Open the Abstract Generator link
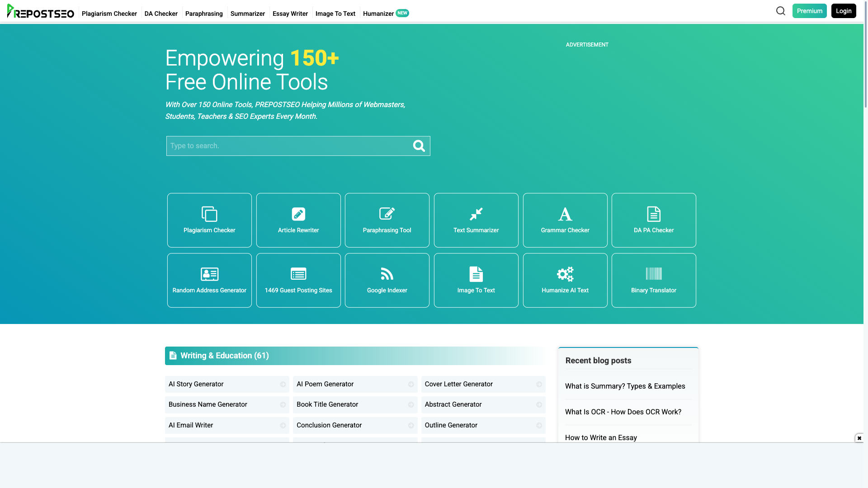The image size is (868, 488). coord(483,404)
